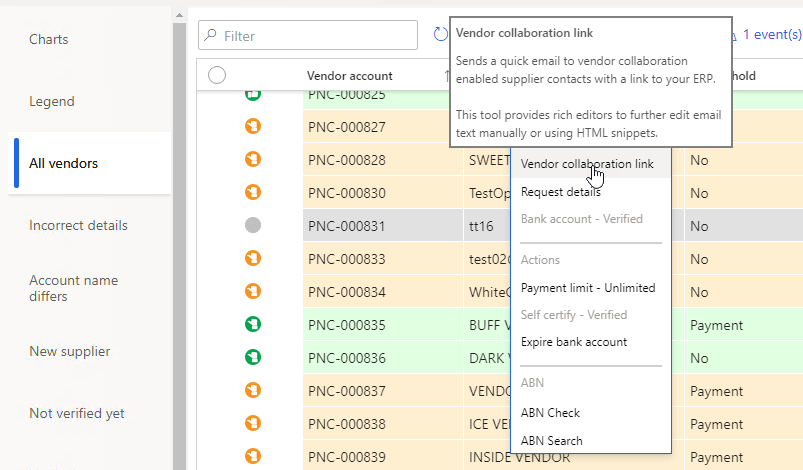803x470 pixels.
Task: Click Payment hold value for PNC-000838
Action: click(716, 424)
